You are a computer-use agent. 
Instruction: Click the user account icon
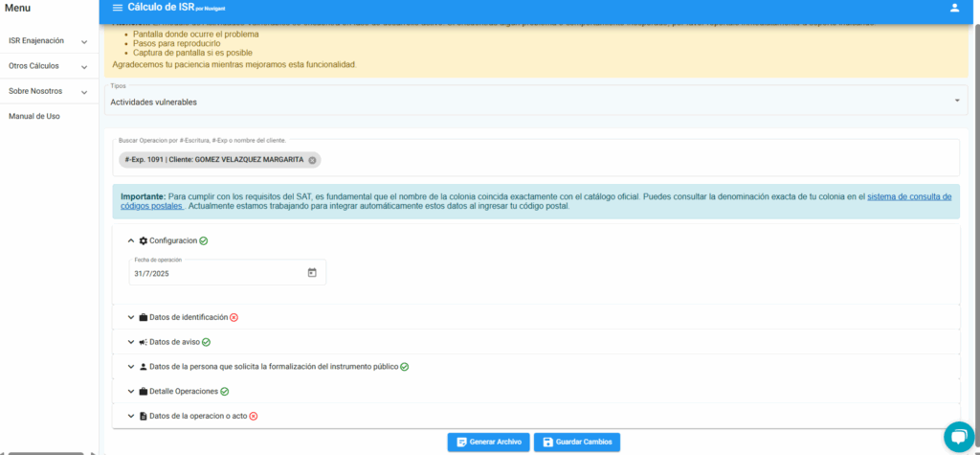tap(953, 8)
